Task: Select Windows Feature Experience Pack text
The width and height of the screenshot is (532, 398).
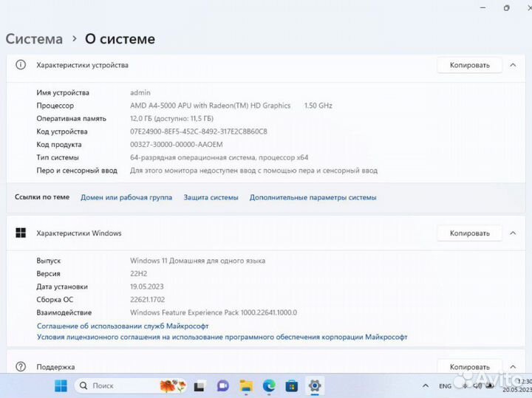Action: click(214, 312)
